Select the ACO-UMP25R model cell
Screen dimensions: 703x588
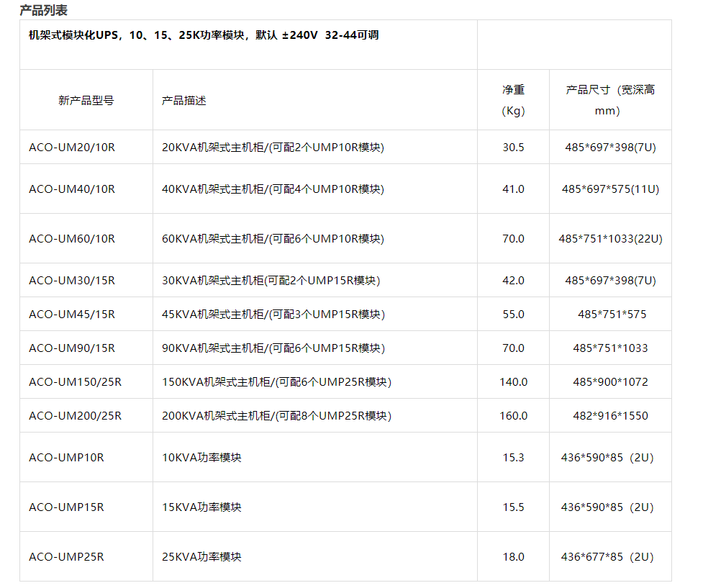(x=66, y=557)
